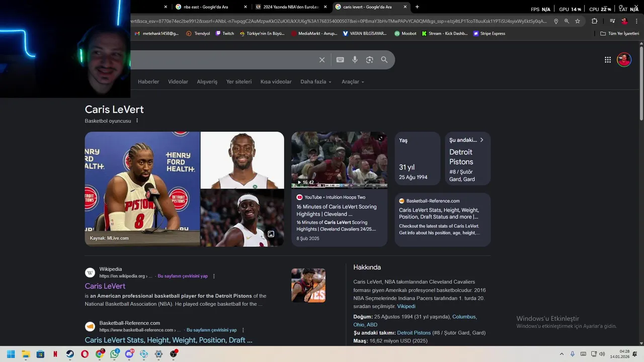Open 16 Minutes of Caris LeVert video title
Viewport: 644px width, 362px height.
click(337, 210)
